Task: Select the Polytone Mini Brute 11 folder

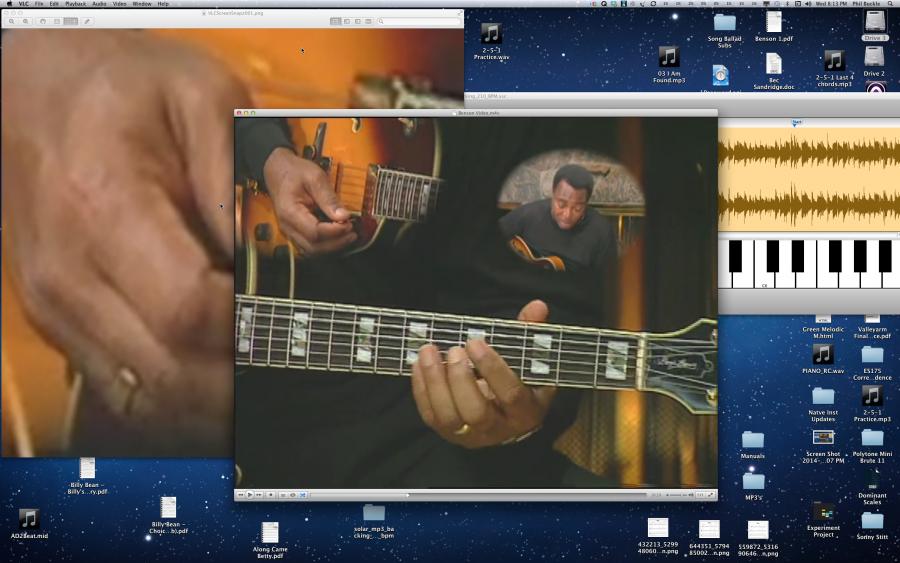Action: (x=872, y=446)
